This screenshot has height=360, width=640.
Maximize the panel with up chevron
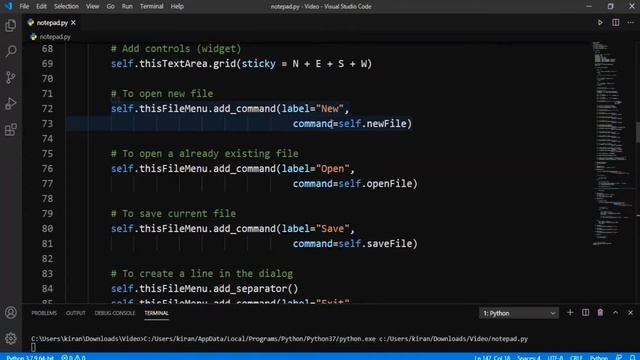pyautogui.click(x=616, y=313)
